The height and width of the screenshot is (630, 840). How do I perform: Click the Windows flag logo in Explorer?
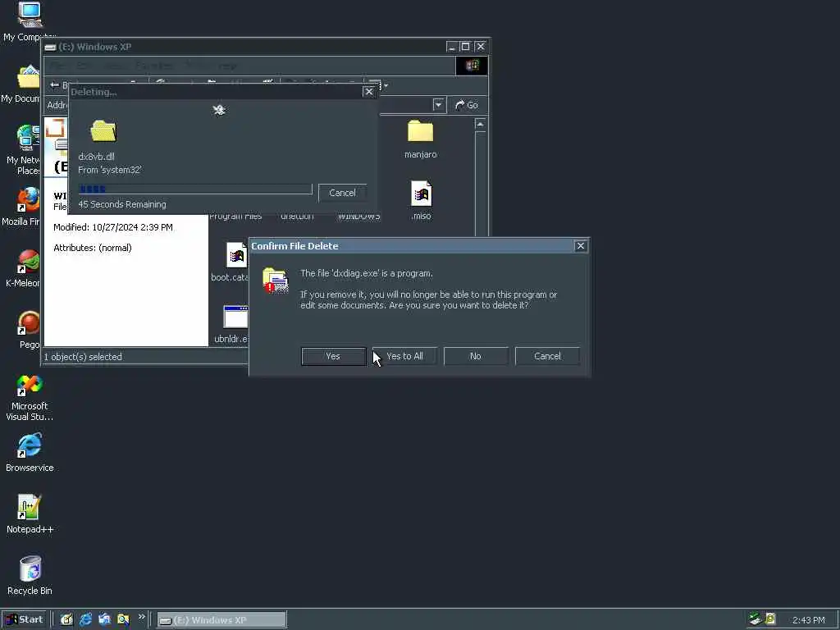pyautogui.click(x=472, y=66)
